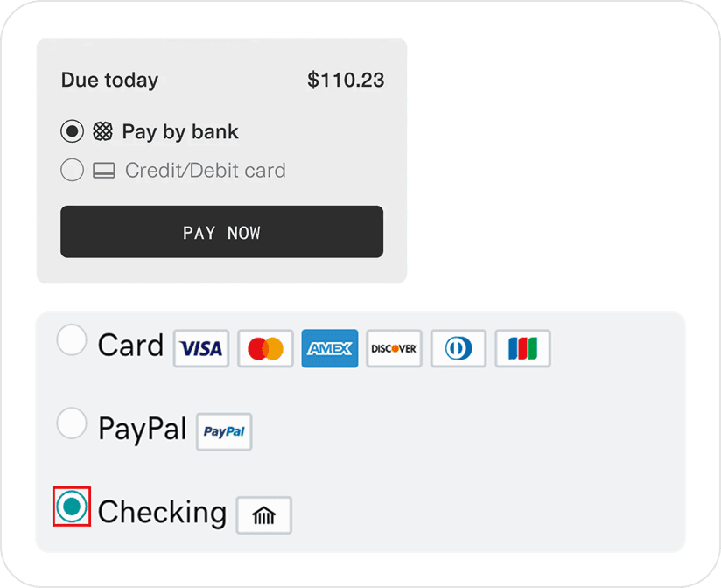The height and width of the screenshot is (588, 721).
Task: Choose the PayPal radio button
Action: click(x=72, y=423)
